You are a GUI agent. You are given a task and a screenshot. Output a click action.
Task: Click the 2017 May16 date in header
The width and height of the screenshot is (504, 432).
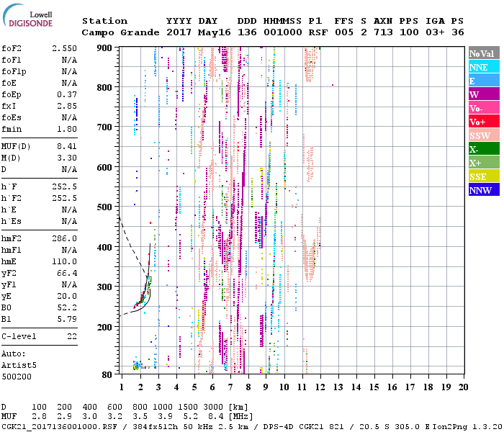point(192,32)
